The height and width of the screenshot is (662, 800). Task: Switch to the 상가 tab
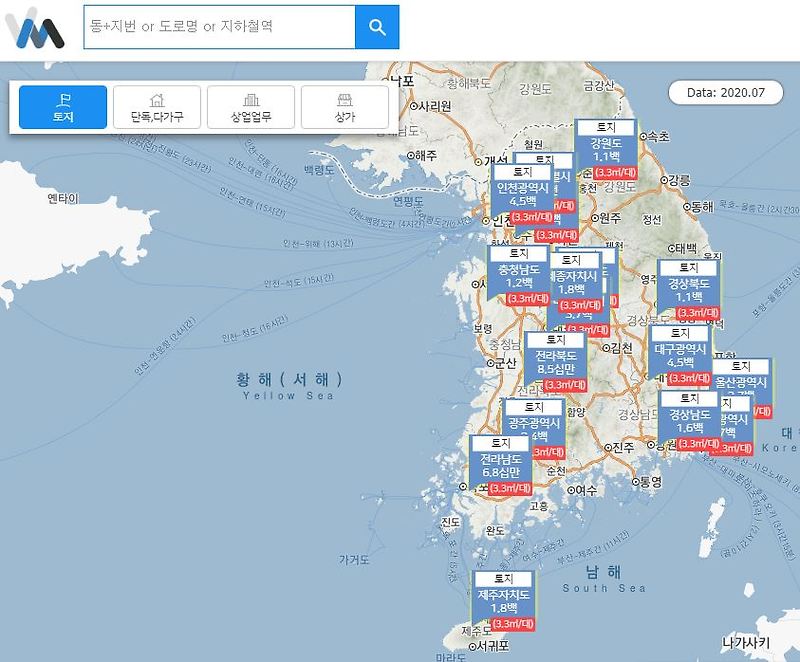(x=345, y=107)
